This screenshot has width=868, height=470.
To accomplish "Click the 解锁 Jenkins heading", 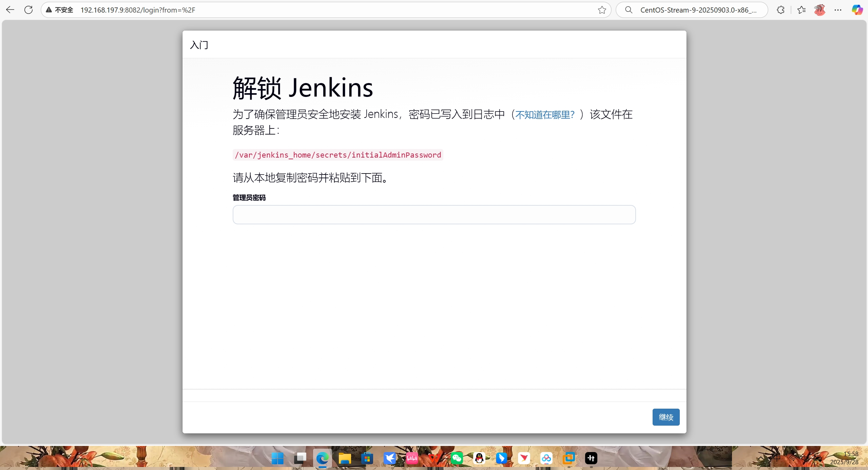I will (303, 88).
